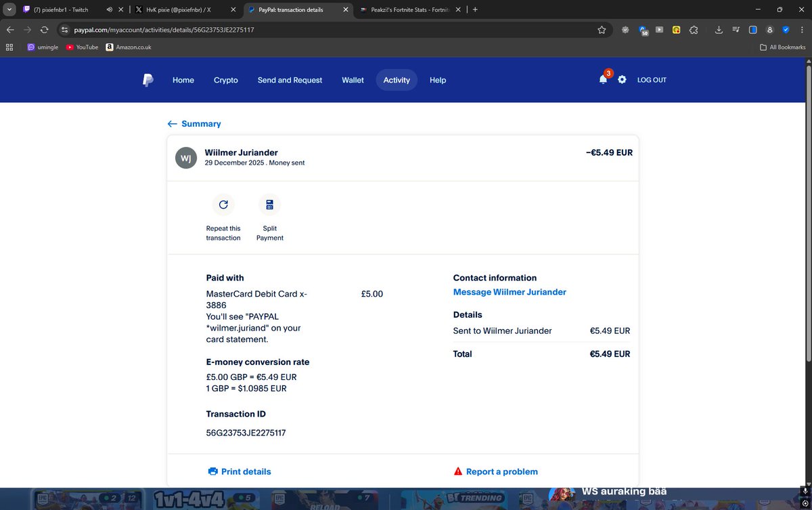Click the '1 GBP = $1.0985 EUR' rate text
Image resolution: width=812 pixels, height=510 pixels.
tap(247, 389)
